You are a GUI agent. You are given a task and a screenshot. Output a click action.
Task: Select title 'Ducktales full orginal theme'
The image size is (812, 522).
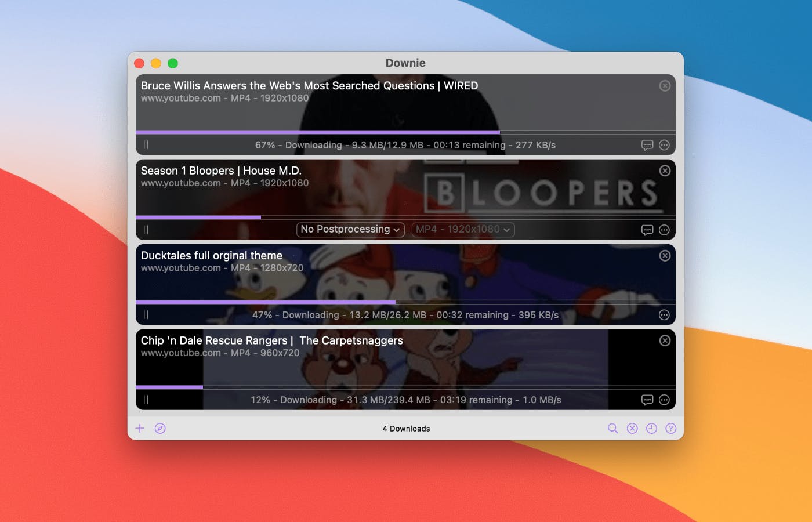pyautogui.click(x=212, y=256)
